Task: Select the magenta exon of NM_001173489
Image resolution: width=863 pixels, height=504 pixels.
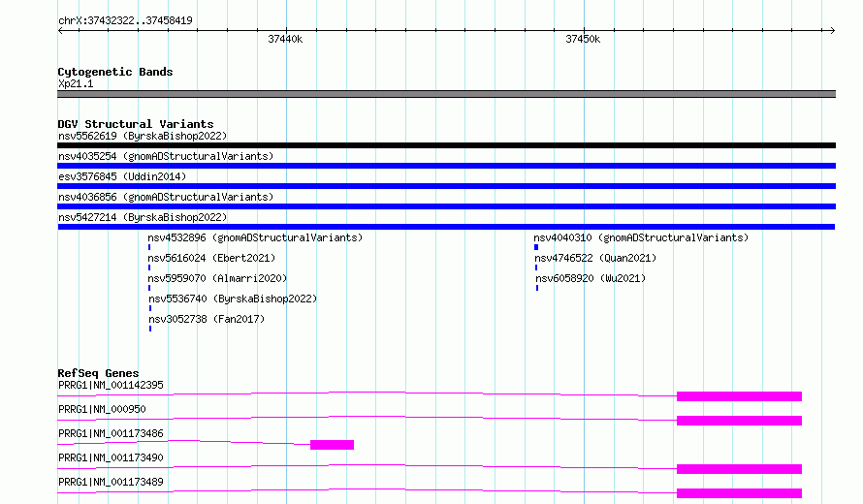Action: click(739, 493)
